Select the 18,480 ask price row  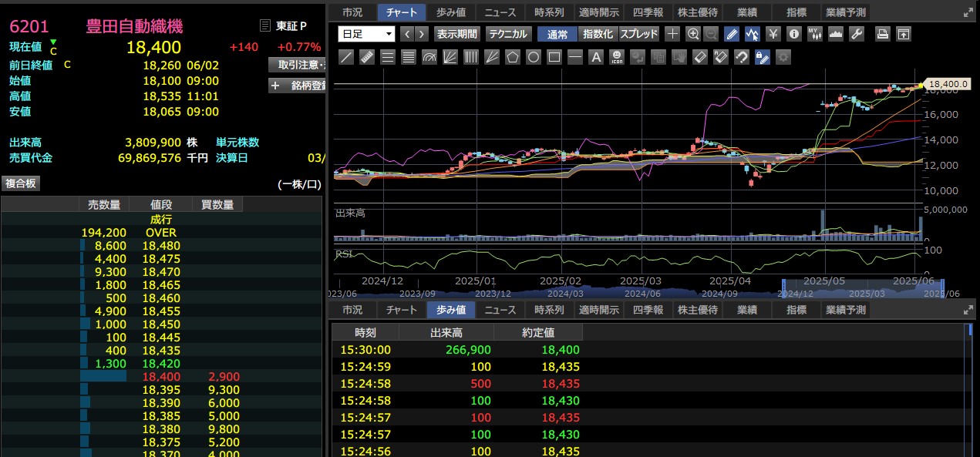tap(162, 246)
